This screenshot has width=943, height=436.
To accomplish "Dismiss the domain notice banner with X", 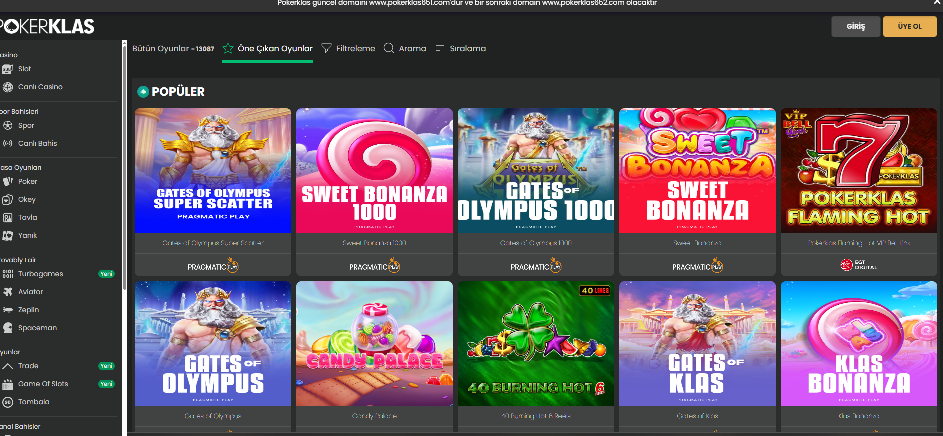I will pyautogui.click(x=936, y=3).
